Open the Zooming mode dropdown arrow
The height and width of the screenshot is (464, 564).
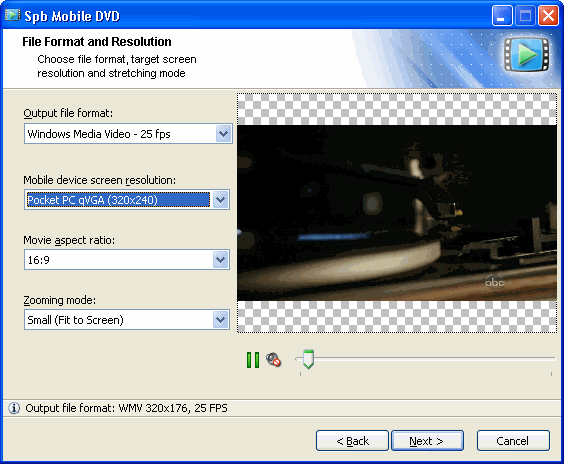220,320
